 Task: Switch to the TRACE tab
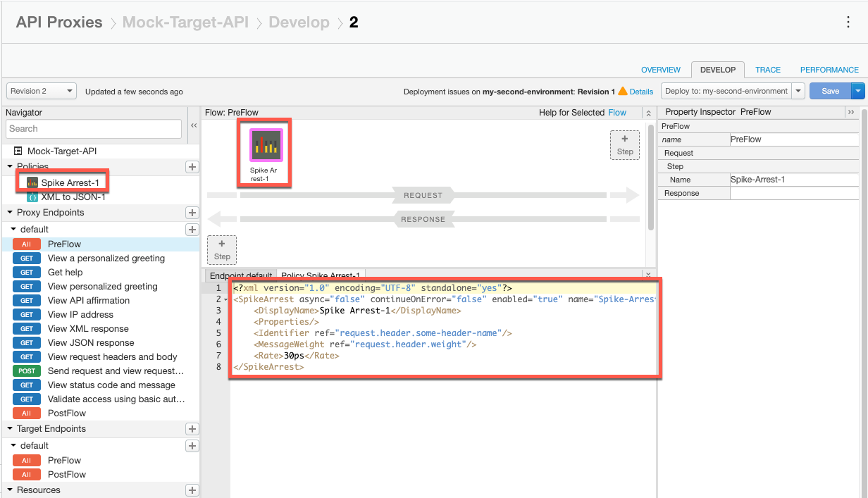(768, 70)
